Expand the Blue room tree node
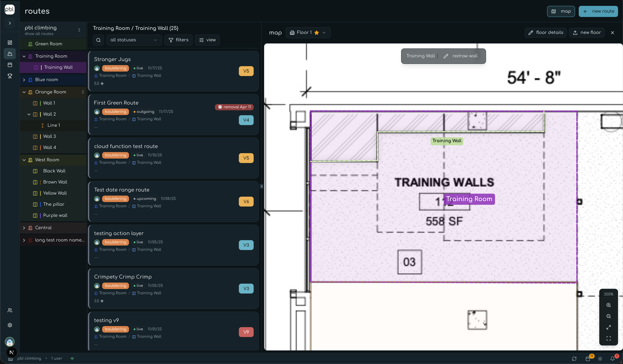The width and height of the screenshot is (623, 364). (x=24, y=80)
